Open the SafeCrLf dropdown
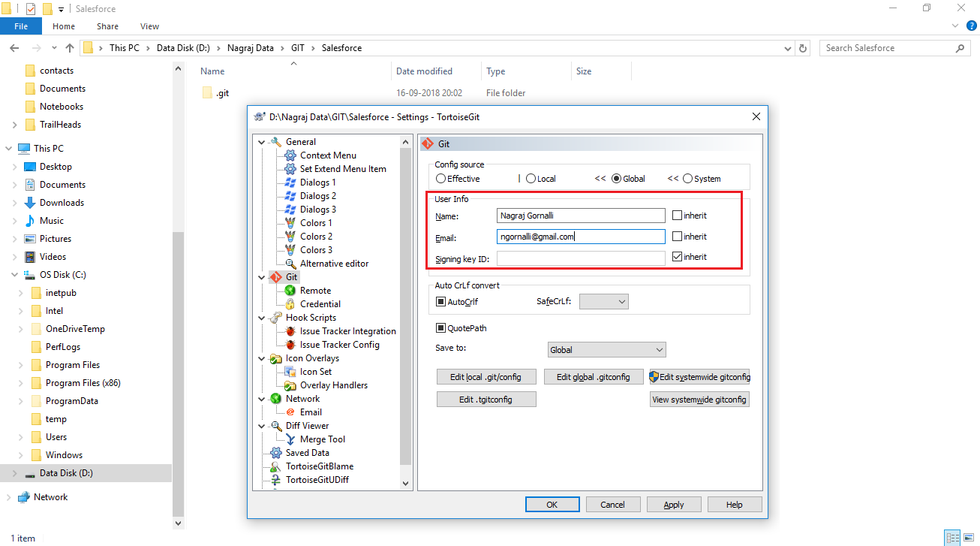This screenshot has height=546, width=980. (x=604, y=301)
